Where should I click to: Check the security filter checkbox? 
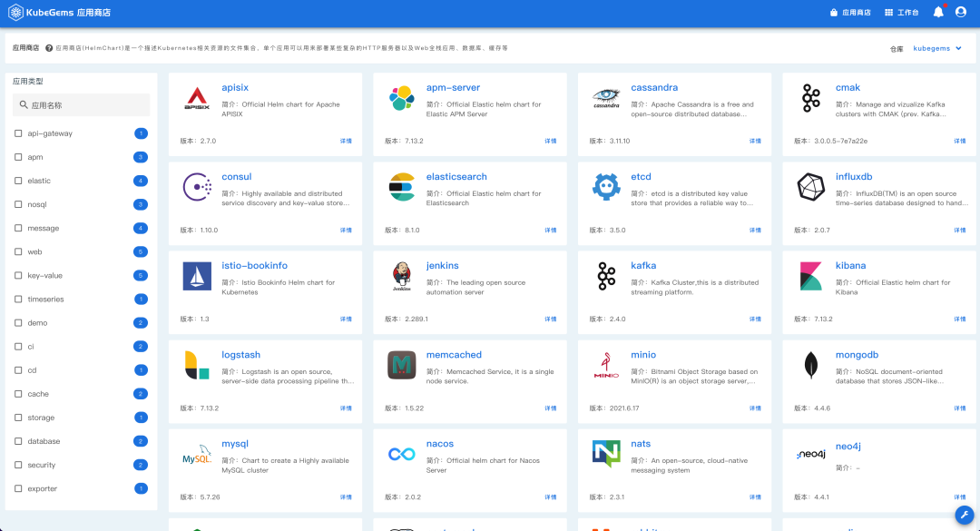(x=18, y=465)
